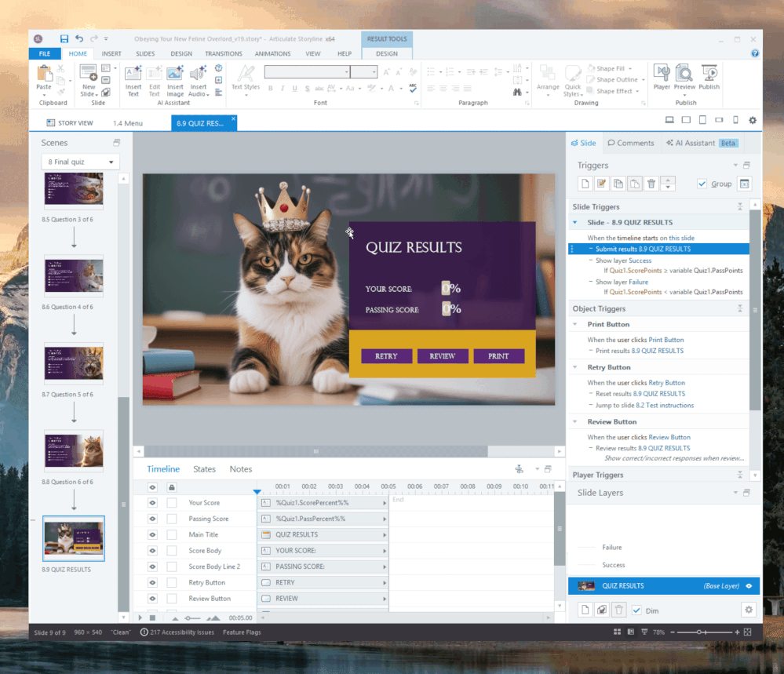Launch Preview from the Publish group
The width and height of the screenshot is (784, 674).
click(684, 76)
